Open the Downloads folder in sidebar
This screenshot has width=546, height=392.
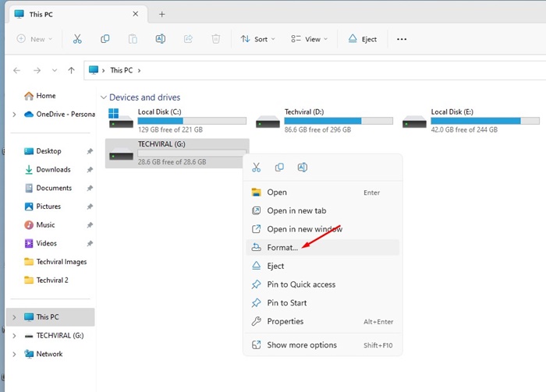coord(53,169)
